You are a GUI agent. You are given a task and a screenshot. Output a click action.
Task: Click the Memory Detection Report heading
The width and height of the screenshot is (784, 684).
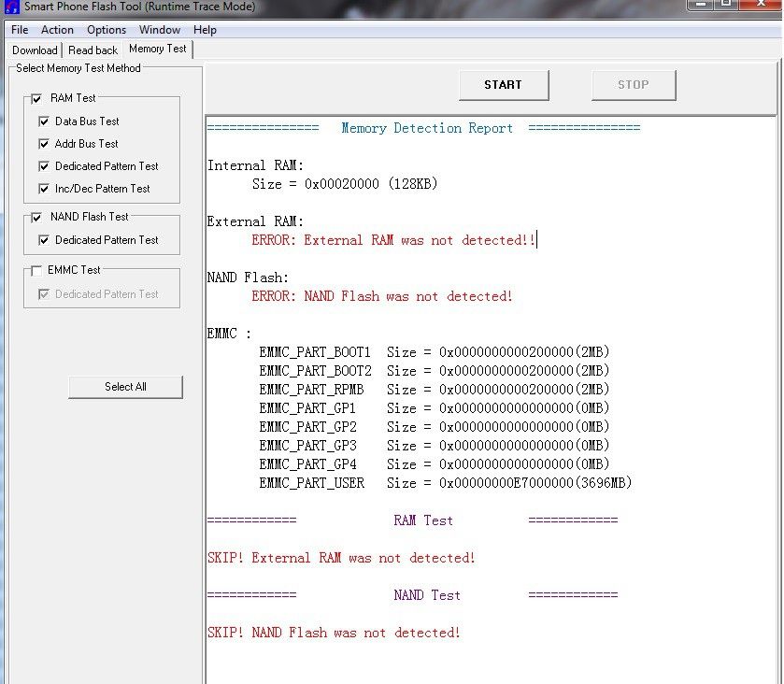(427, 129)
